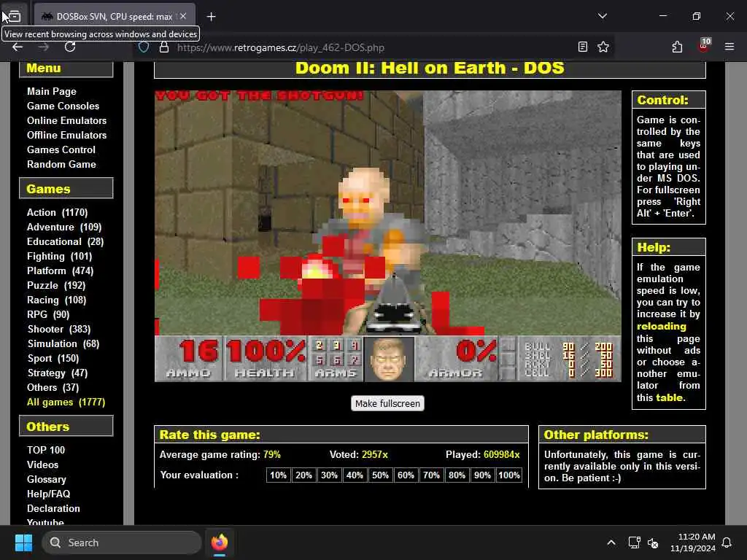Click the taskbar Search box
This screenshot has width=747, height=560.
click(122, 542)
